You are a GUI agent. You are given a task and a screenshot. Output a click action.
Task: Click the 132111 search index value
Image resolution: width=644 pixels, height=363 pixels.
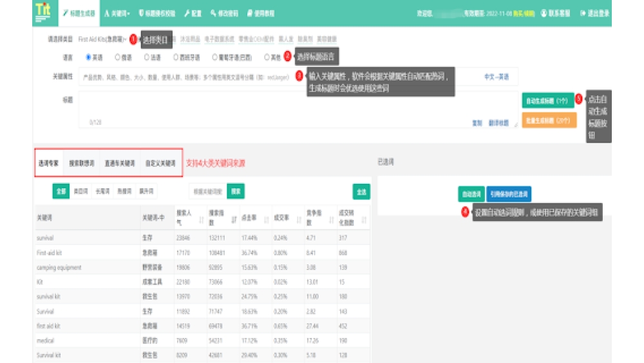coord(216,238)
